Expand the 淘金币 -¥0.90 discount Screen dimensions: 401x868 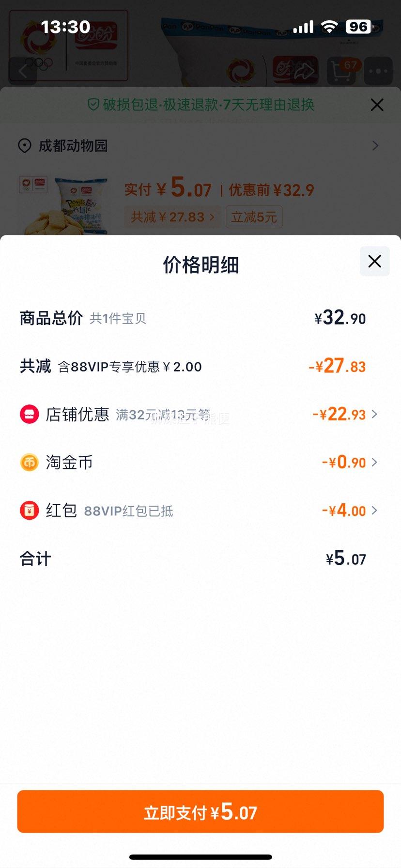pyautogui.click(x=350, y=462)
